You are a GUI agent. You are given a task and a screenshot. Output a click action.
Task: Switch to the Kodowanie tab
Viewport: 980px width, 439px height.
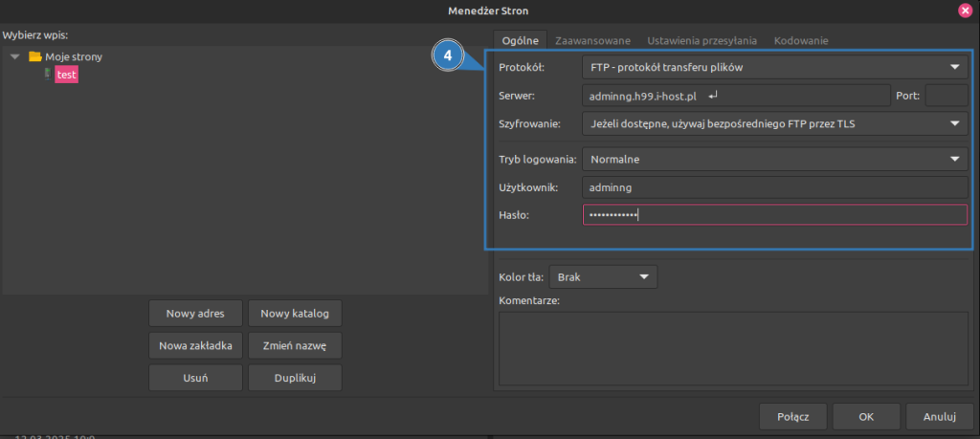point(801,40)
